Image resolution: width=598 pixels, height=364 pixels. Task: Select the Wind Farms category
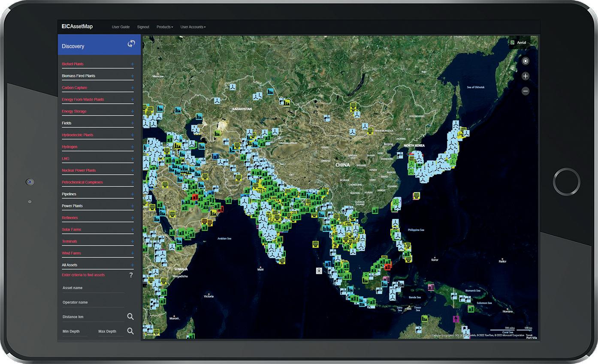point(71,253)
